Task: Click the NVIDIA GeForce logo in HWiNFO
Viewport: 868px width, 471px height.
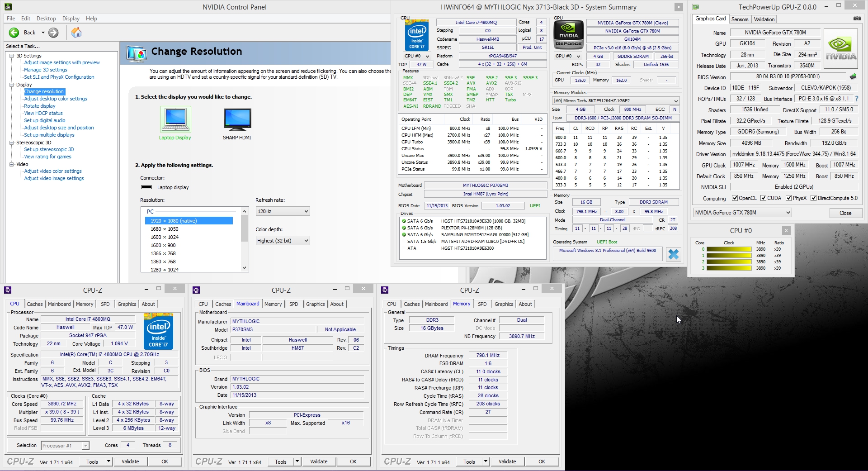Action: (x=568, y=35)
